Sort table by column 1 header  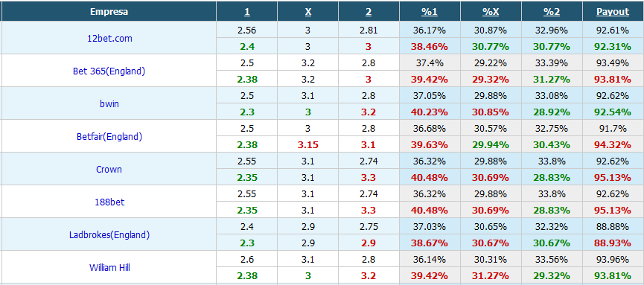[246, 12]
